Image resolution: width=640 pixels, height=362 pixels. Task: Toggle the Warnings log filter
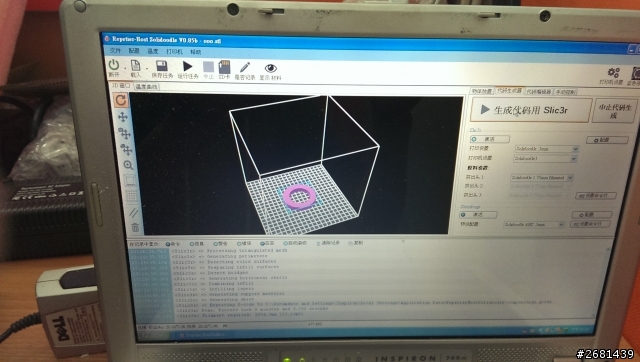[220, 244]
